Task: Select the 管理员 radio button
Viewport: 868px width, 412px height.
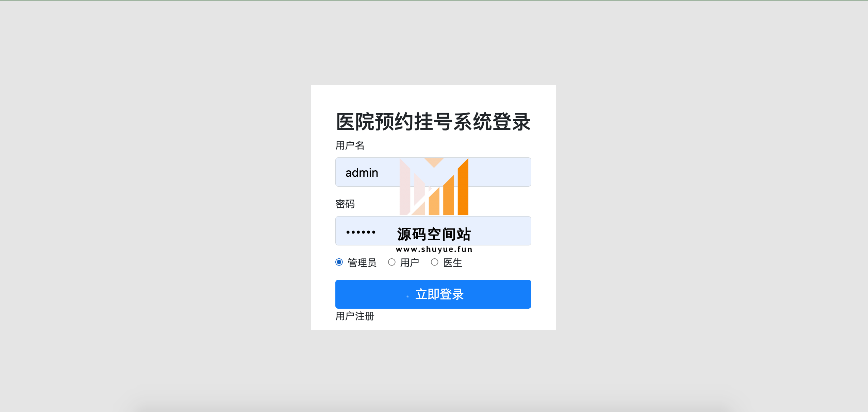Action: point(339,262)
